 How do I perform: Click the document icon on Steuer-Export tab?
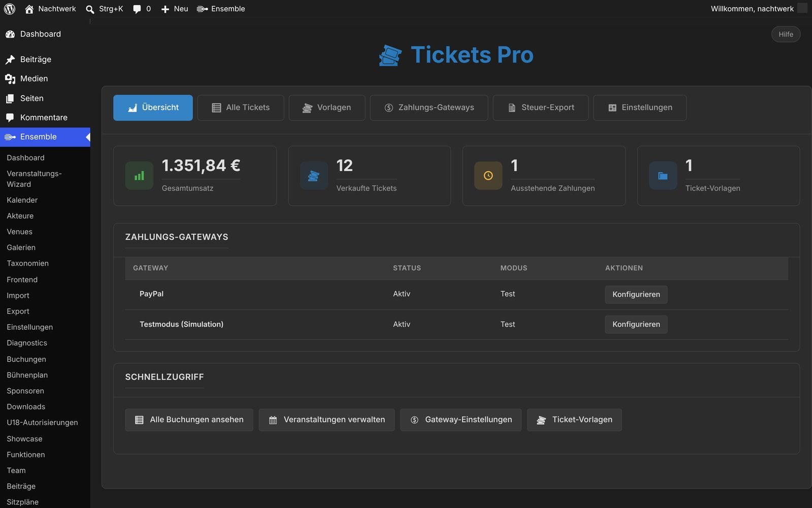512,108
